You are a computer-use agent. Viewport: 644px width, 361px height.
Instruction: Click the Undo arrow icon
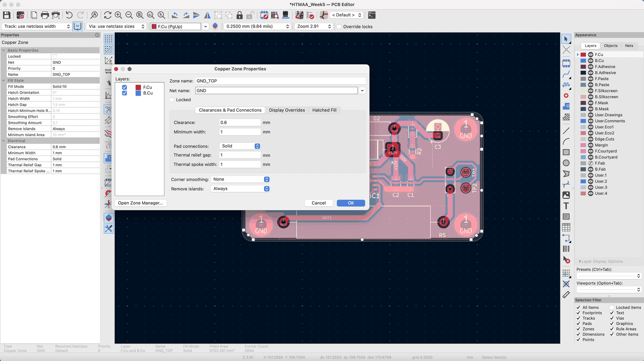[x=69, y=15]
